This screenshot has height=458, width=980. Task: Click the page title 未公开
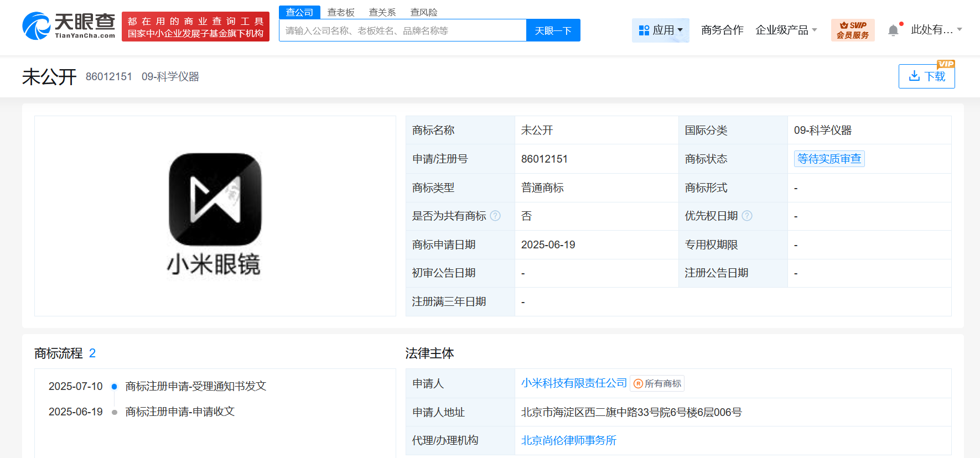(x=49, y=76)
